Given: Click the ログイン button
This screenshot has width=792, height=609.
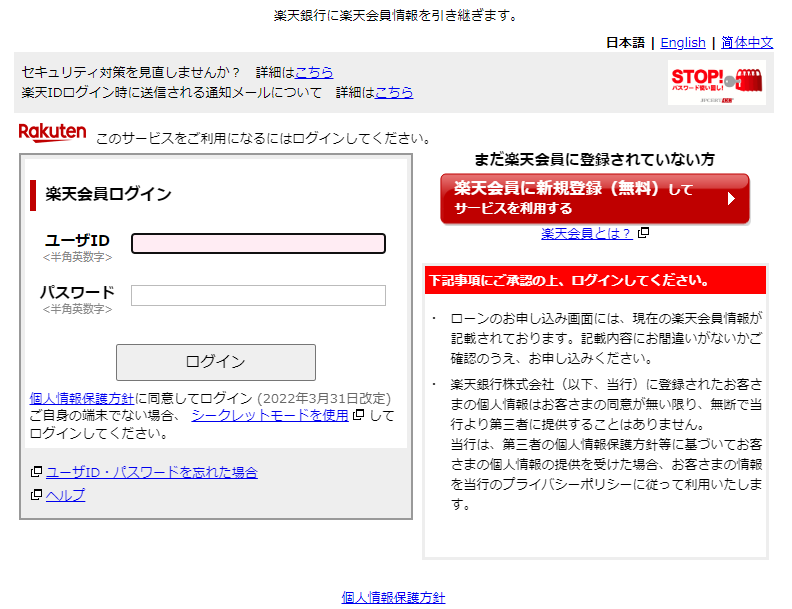Looking at the screenshot, I should point(216,362).
